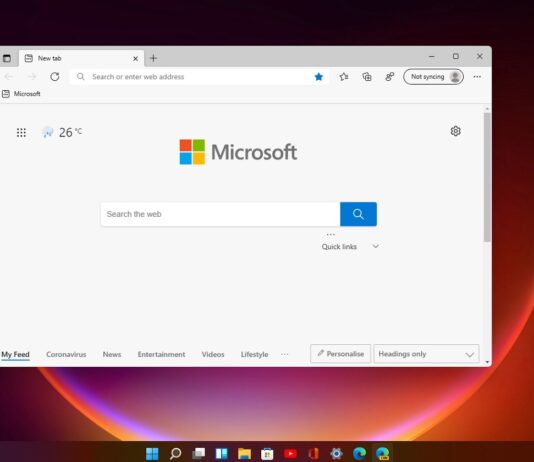Click the Edge Canary taskbar icon
This screenshot has width=534, height=462.
tap(382, 453)
